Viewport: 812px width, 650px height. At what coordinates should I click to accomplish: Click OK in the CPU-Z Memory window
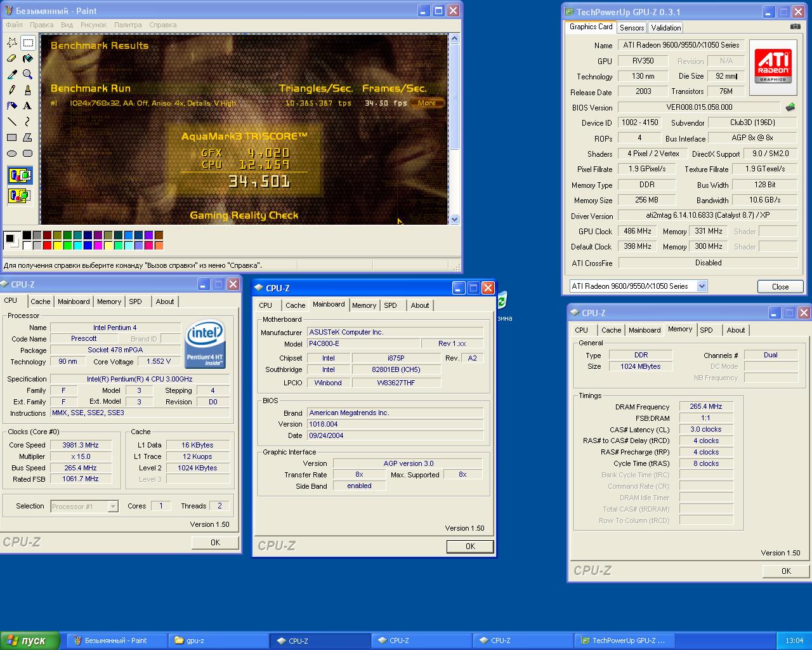point(786,571)
